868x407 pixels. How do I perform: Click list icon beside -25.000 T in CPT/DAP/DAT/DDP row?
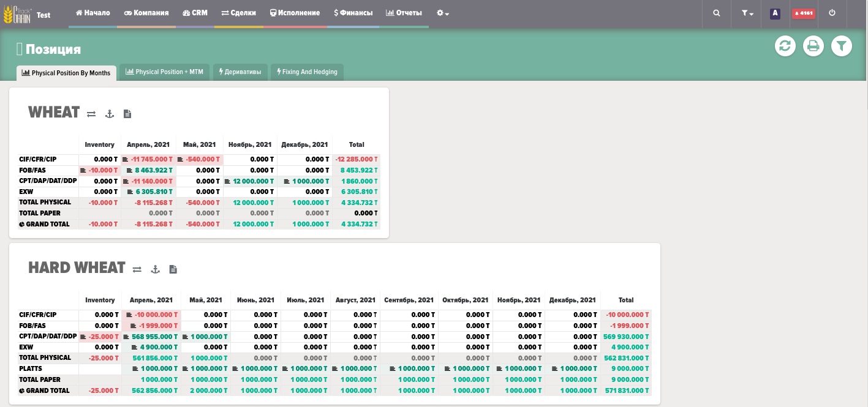click(83, 337)
